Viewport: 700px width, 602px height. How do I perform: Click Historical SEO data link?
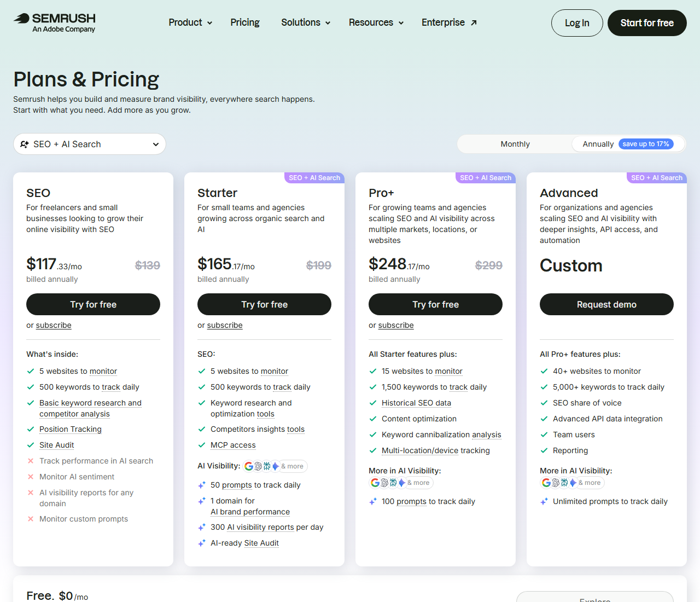(x=416, y=403)
